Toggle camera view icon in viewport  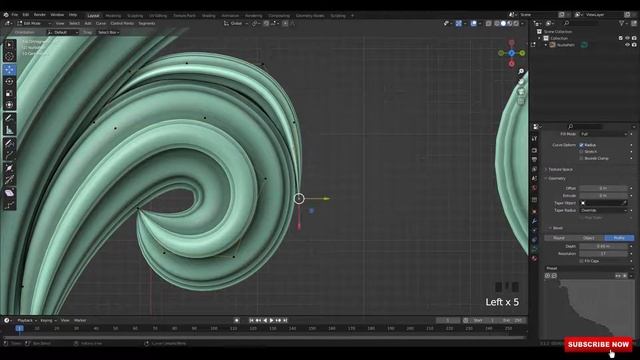(521, 91)
